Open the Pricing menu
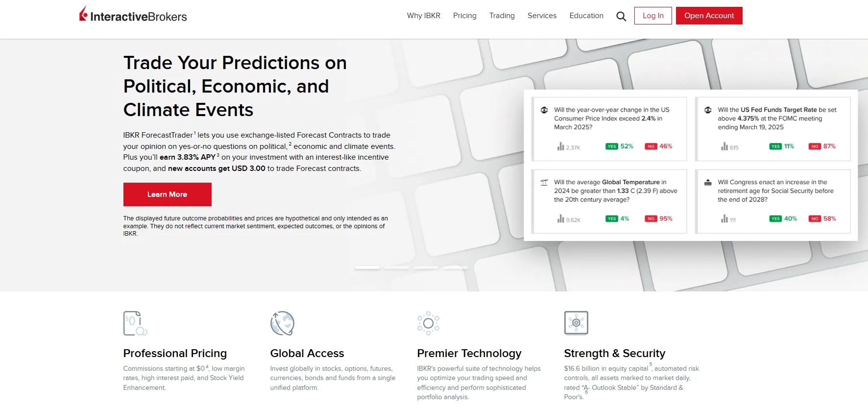 pos(465,16)
